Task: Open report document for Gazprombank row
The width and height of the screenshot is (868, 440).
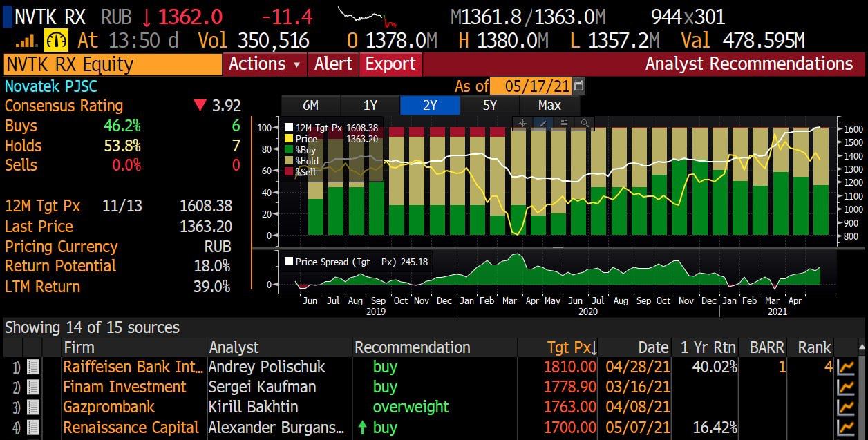Action: pyautogui.click(x=32, y=407)
